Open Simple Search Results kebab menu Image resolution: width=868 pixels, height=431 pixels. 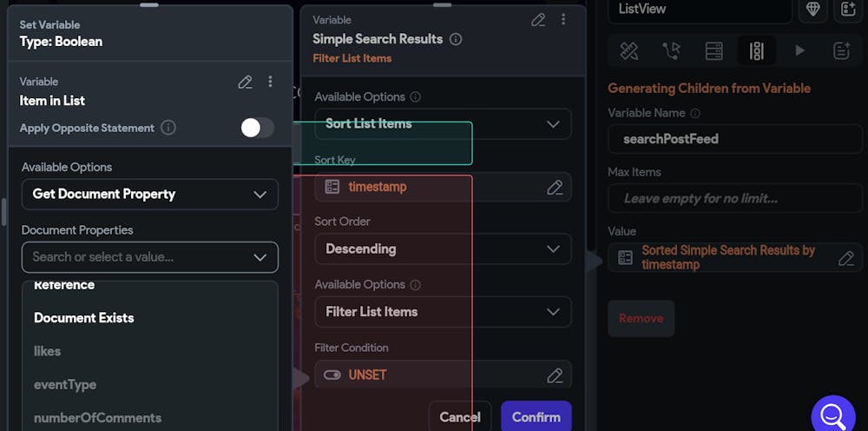click(562, 20)
